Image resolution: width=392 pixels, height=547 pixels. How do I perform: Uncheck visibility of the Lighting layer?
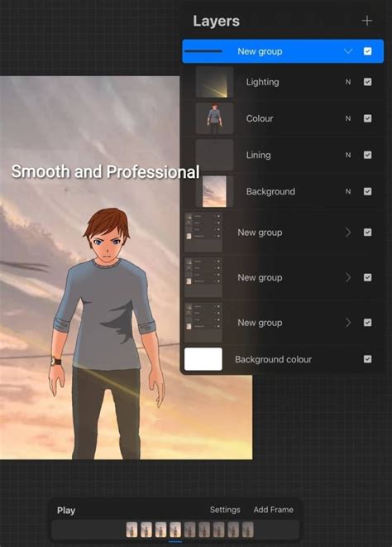click(x=367, y=82)
